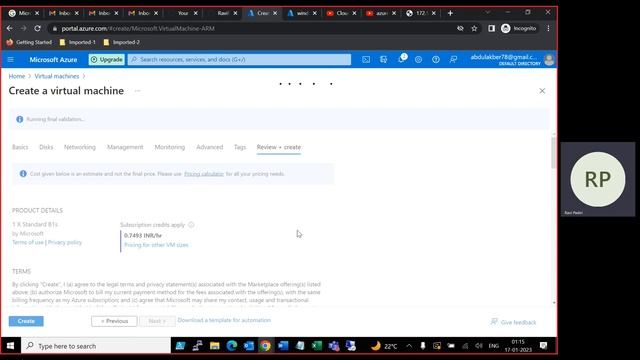Open the Azure portal hamburger menu
640x360 pixels.
[11, 60]
